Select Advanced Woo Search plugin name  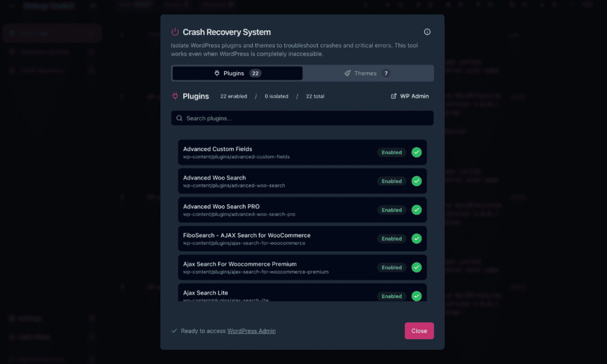point(215,178)
